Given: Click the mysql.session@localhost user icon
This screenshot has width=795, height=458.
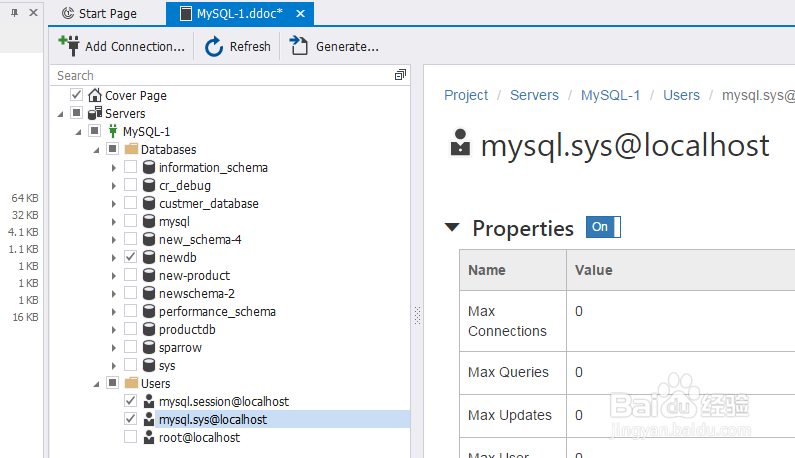Looking at the screenshot, I should coord(149,401).
